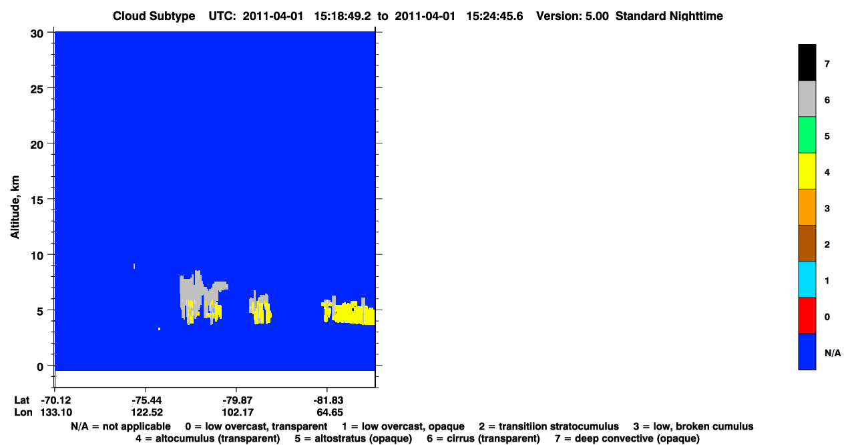Screen dimensions: 868x445
Task: Click the cyan swatch labeled 1
Action: 807,279
